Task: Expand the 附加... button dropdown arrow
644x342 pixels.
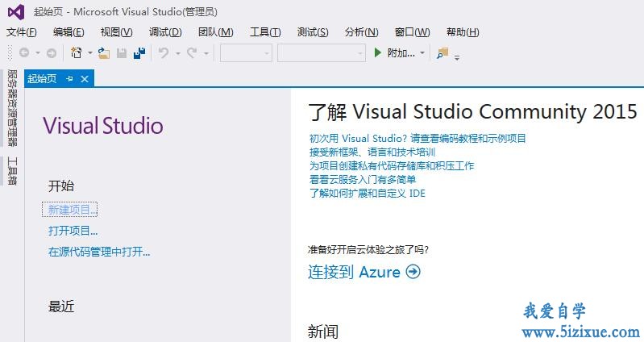Action: point(422,53)
